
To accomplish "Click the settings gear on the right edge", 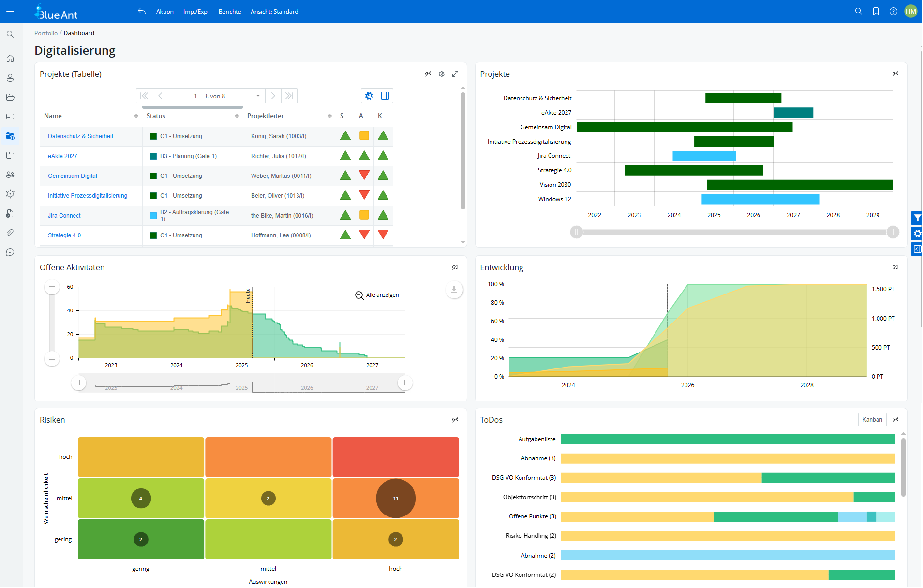I will [917, 234].
